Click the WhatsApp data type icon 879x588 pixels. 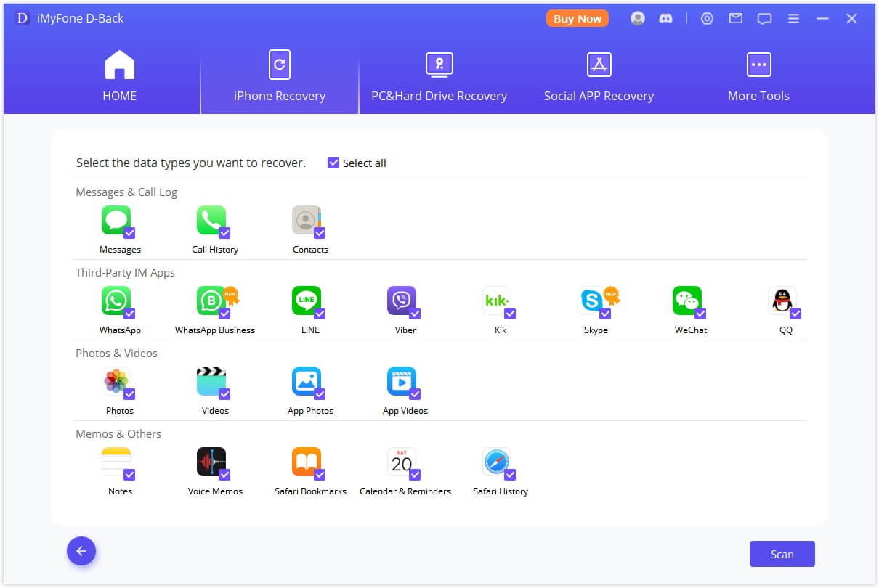[116, 301]
